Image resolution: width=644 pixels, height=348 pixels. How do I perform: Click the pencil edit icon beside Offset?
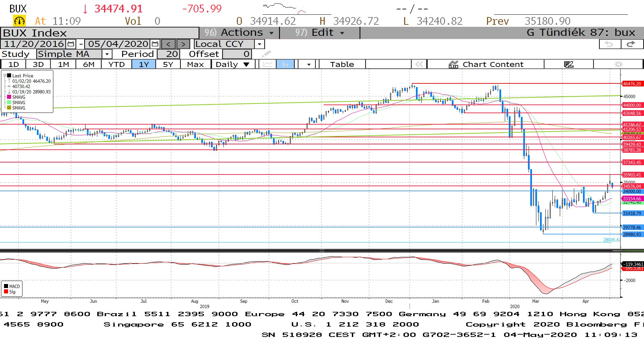(x=266, y=54)
